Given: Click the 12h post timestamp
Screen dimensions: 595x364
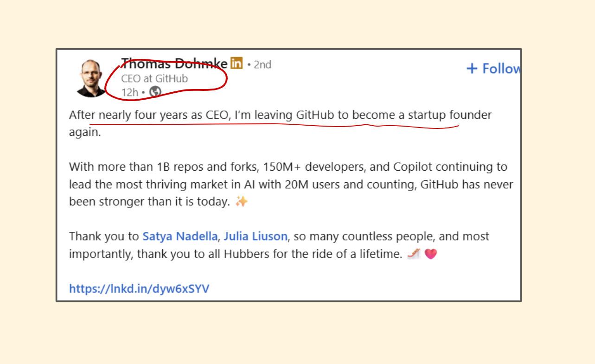Looking at the screenshot, I should tap(130, 92).
